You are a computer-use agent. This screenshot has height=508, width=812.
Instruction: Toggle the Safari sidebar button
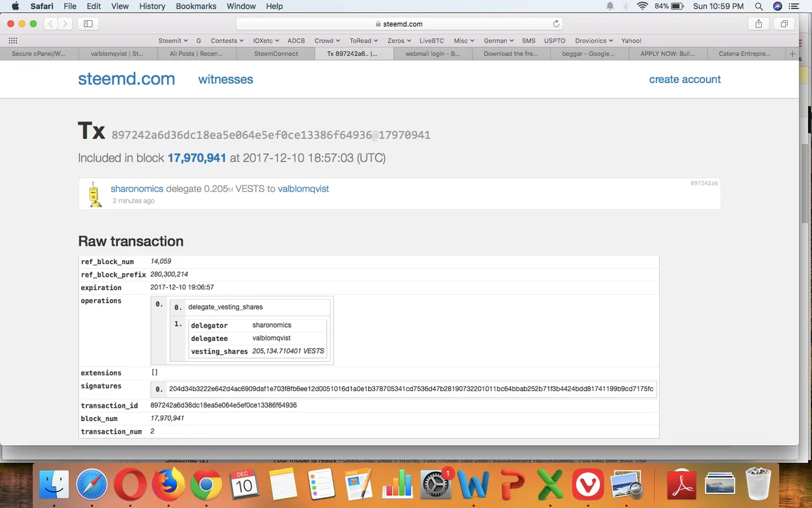point(88,23)
